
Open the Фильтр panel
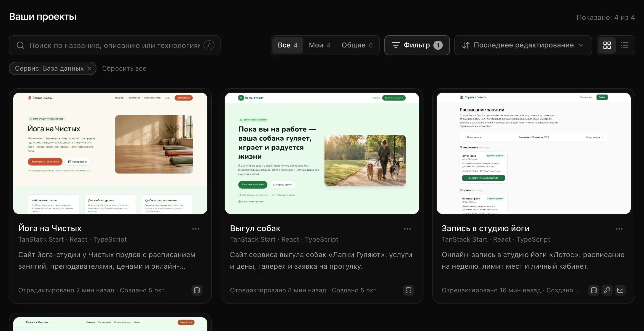coord(417,45)
